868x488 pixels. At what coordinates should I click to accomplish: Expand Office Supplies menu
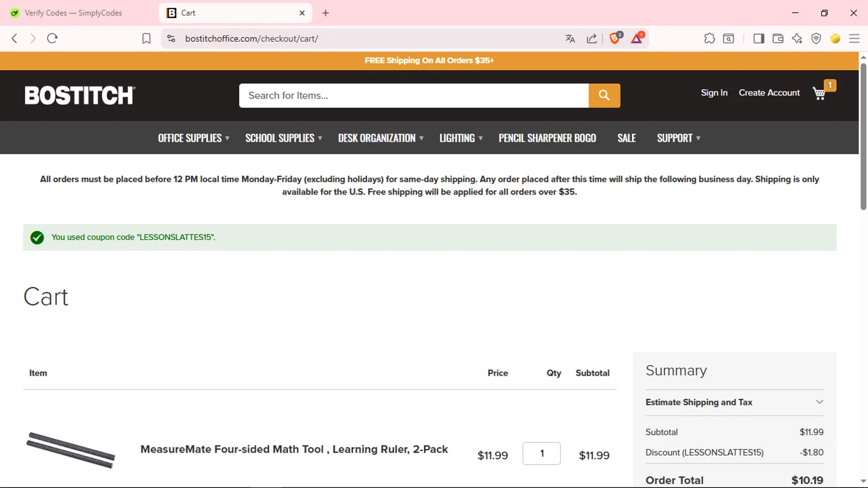click(194, 138)
